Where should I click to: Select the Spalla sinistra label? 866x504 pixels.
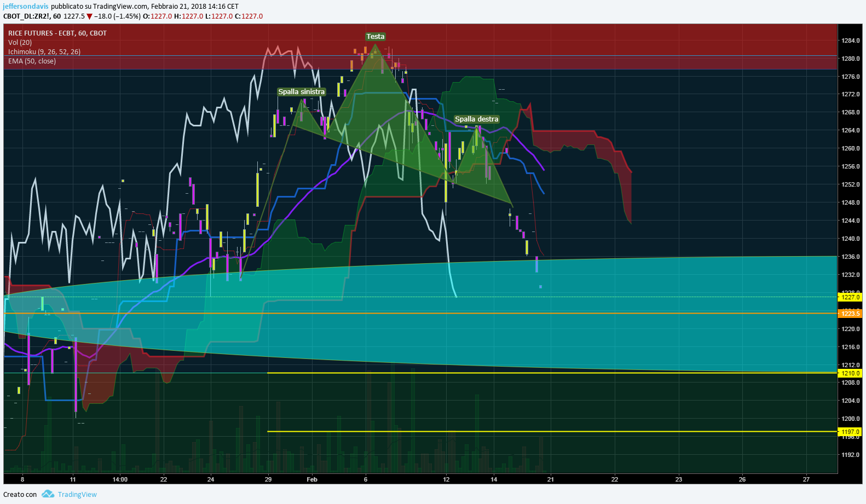302,92
